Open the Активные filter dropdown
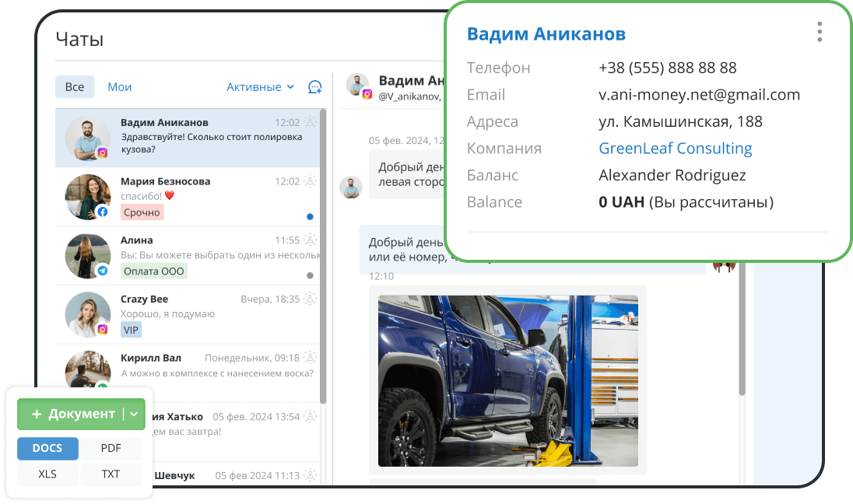 coord(259,86)
